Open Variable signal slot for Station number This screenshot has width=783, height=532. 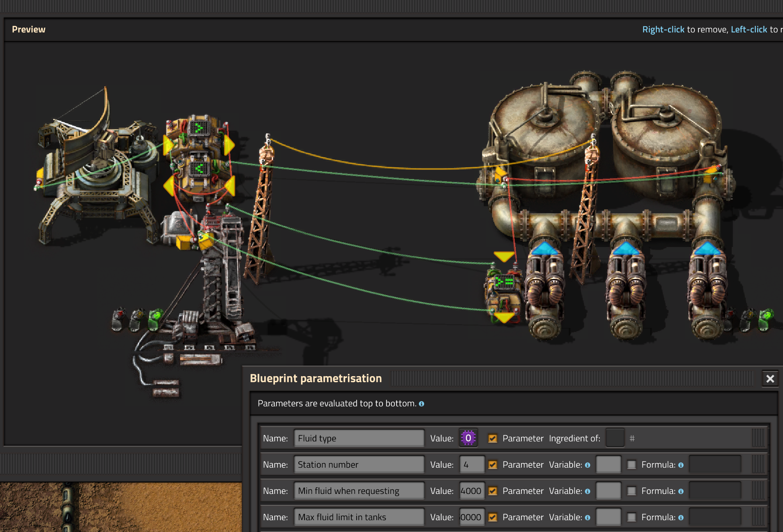609,464
